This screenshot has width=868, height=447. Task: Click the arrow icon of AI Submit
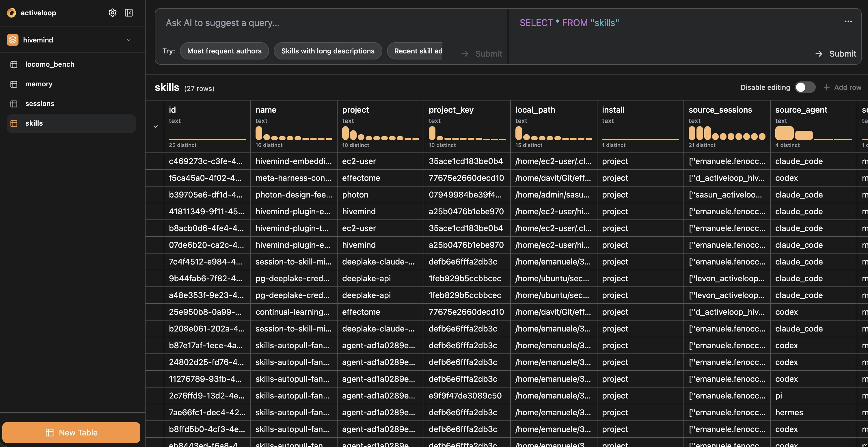coord(465,53)
